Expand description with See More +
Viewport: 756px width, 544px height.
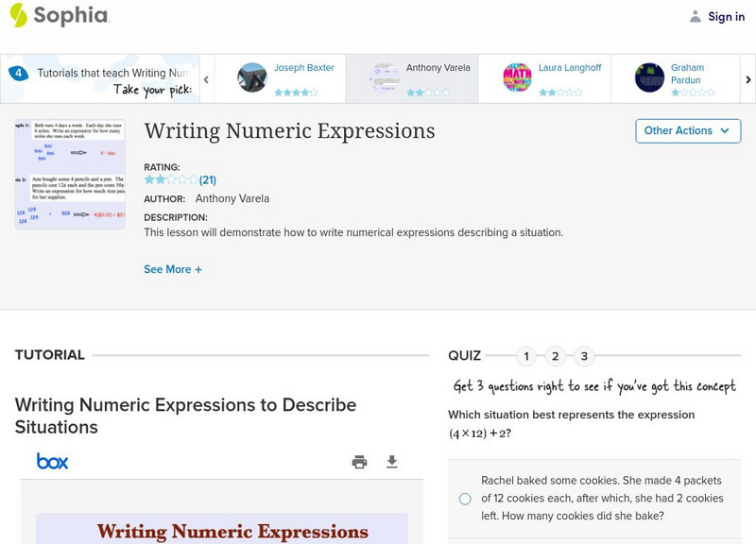pos(173,269)
